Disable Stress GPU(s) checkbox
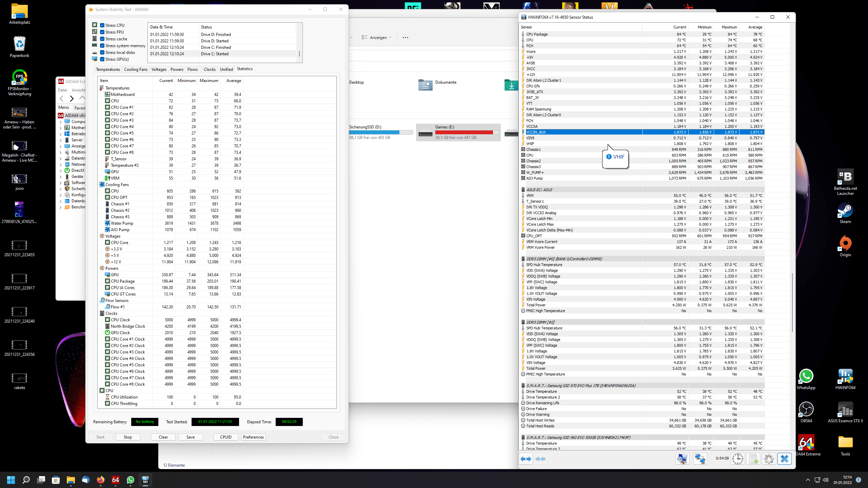Image resolution: width=868 pixels, height=488 pixels. point(102,59)
